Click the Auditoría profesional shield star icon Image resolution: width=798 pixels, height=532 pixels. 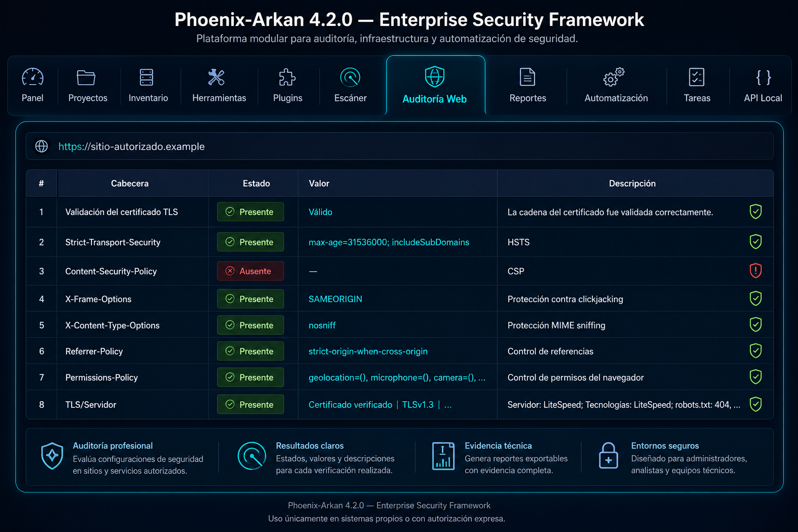tap(52, 456)
